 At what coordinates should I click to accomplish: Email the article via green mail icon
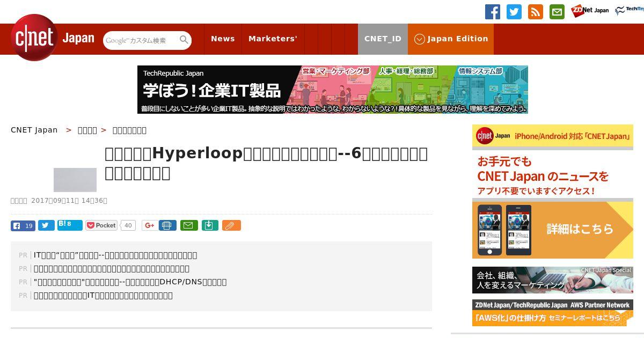[x=188, y=225]
